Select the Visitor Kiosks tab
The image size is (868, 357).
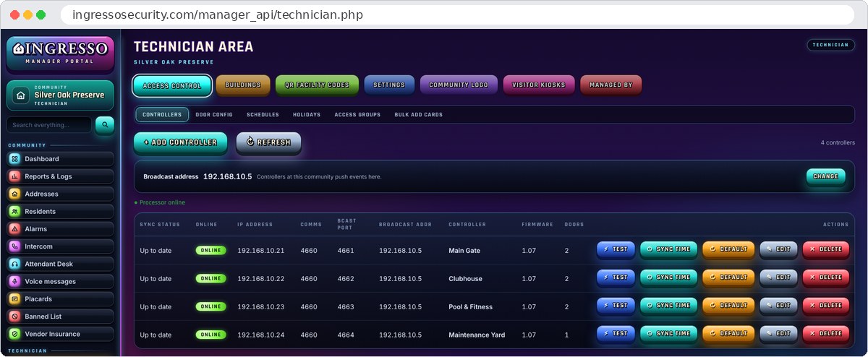[x=539, y=85]
